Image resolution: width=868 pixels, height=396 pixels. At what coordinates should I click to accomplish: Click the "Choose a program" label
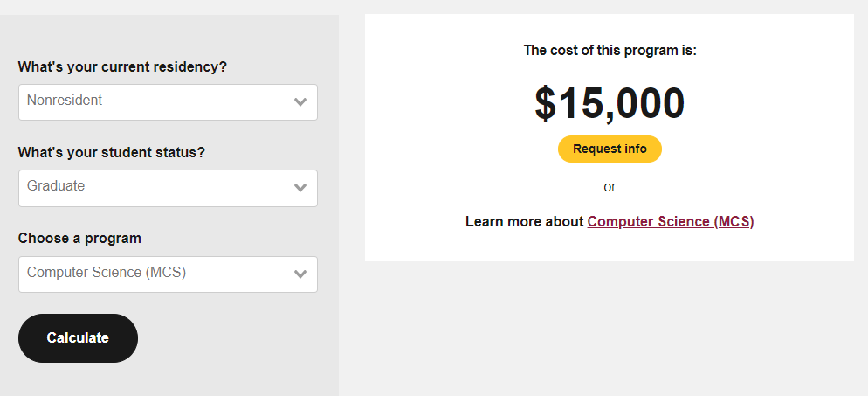(79, 239)
